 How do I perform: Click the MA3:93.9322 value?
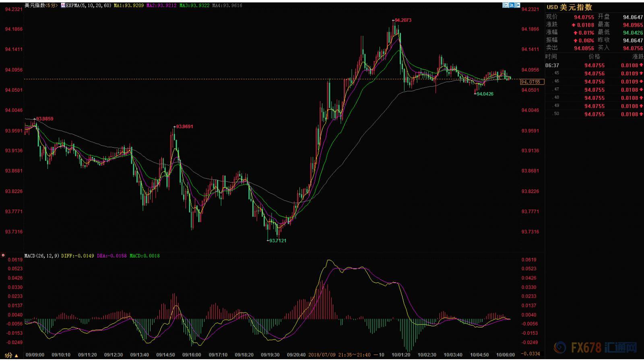tap(194, 6)
